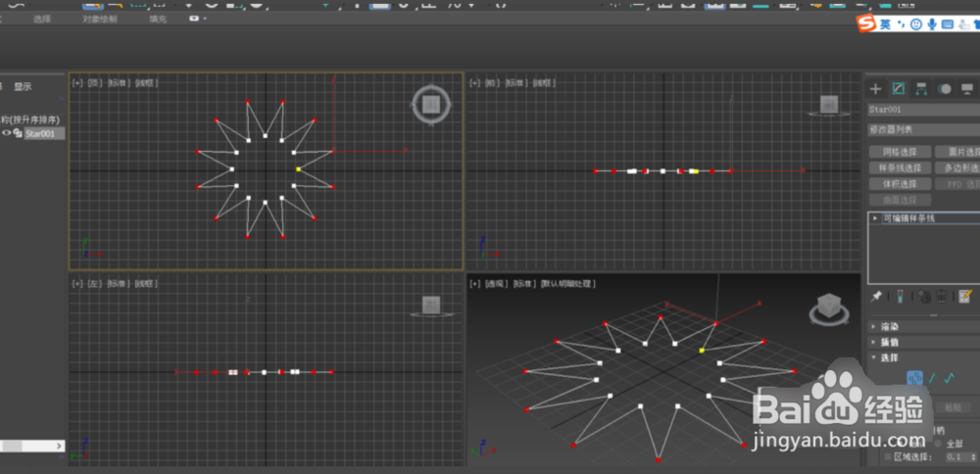Click Sogou toolbar 英 language indicator
Image resolution: width=980 pixels, height=474 pixels.
point(886,24)
